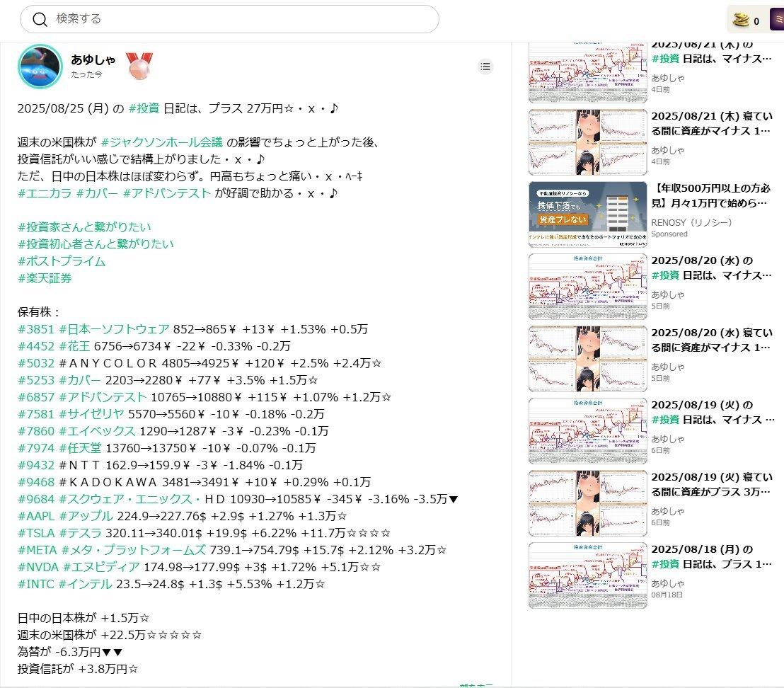Open the #投資 hashtag in the post's first line
The image size is (784, 688).
tap(144, 108)
